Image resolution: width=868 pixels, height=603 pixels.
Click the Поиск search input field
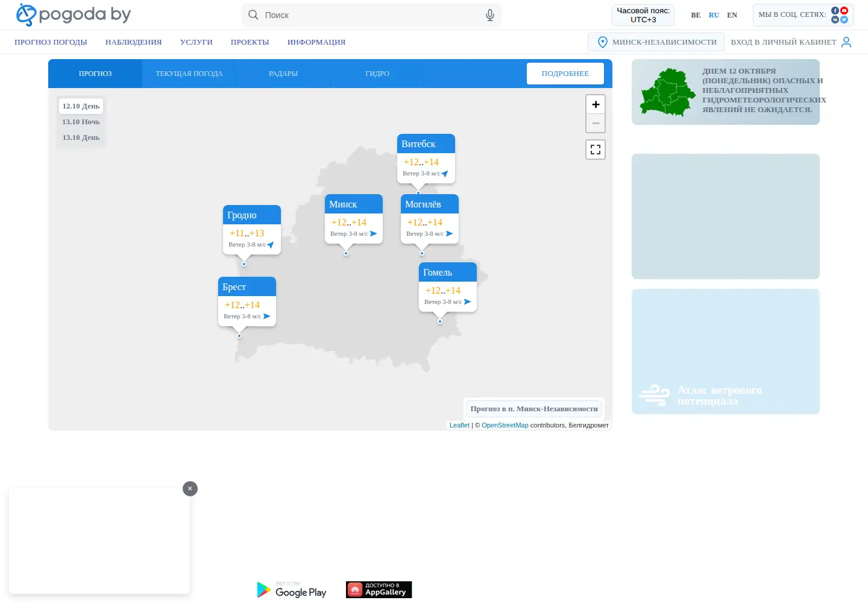click(x=371, y=15)
